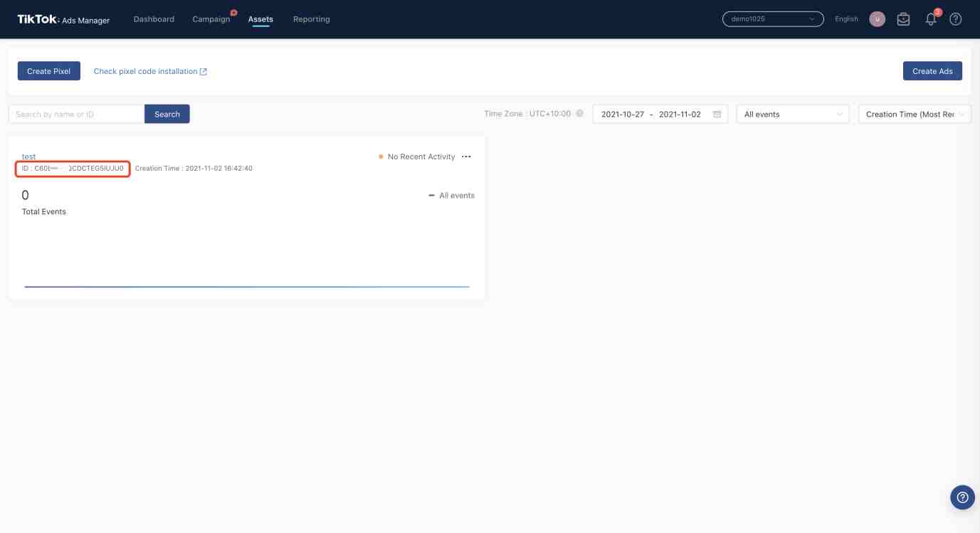980x533 pixels.
Task: Toggle the All events chart legend
Action: pos(452,196)
